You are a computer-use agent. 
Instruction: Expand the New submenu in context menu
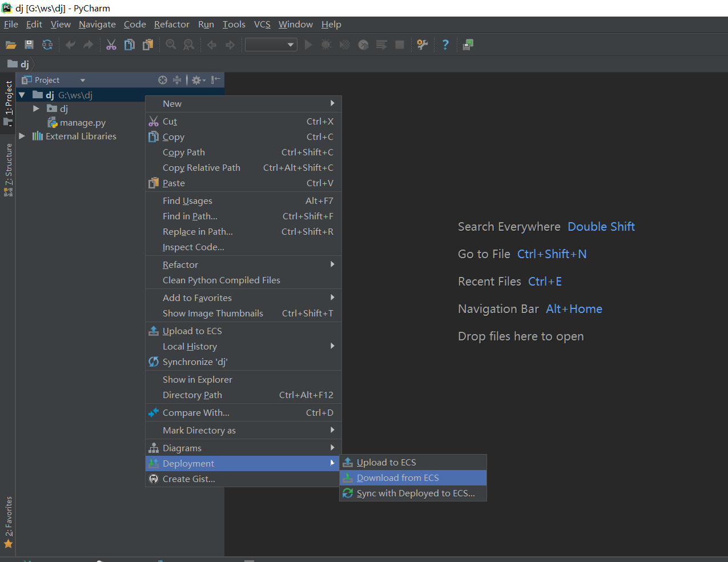(x=243, y=103)
